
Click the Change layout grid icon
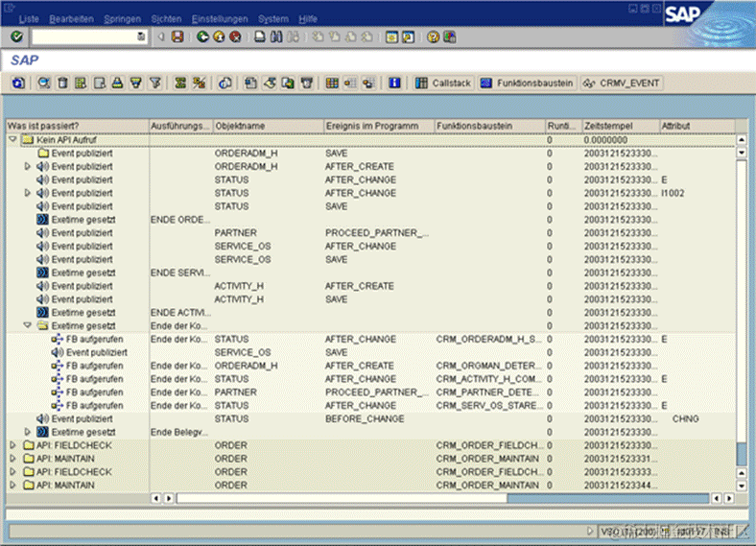[x=332, y=83]
